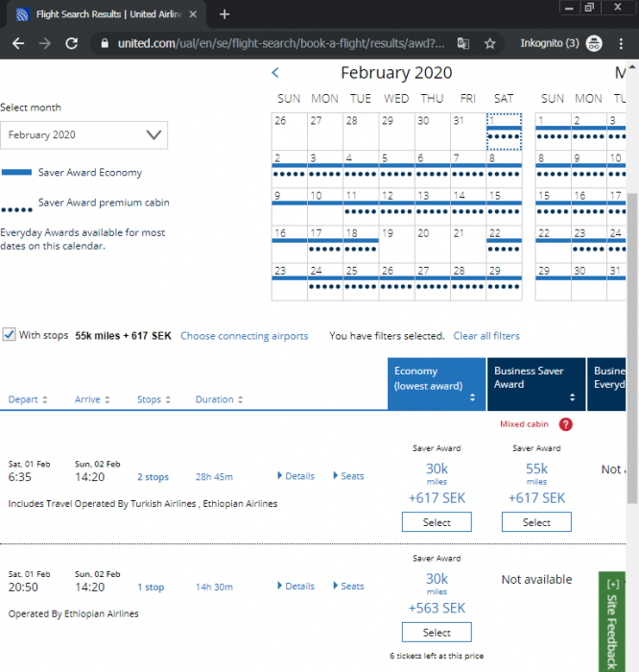Sort by Business Saver Award column
Image resolution: width=639 pixels, height=672 pixels.
pos(535,384)
